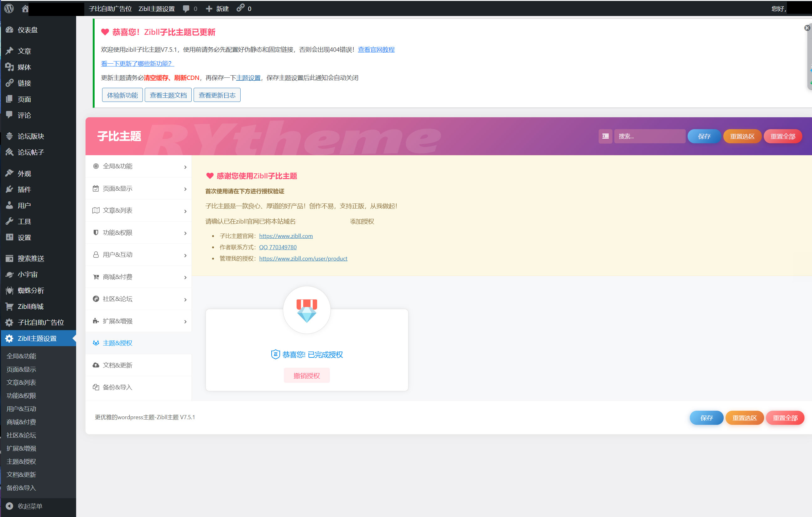Click the 撤销授权 revoke authorization button
This screenshot has height=517, width=812.
[x=306, y=375]
